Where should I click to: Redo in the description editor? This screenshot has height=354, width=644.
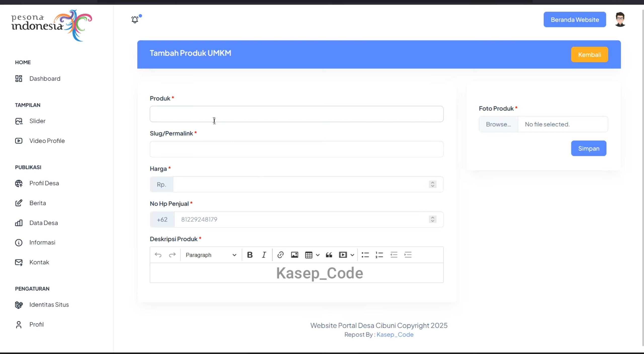pyautogui.click(x=172, y=255)
